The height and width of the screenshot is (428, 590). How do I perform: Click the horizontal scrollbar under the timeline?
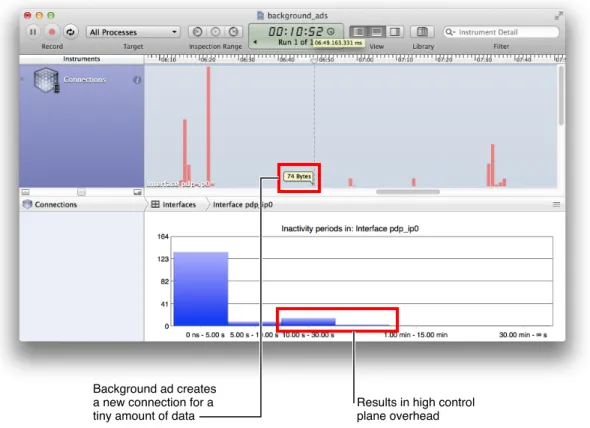(408, 192)
